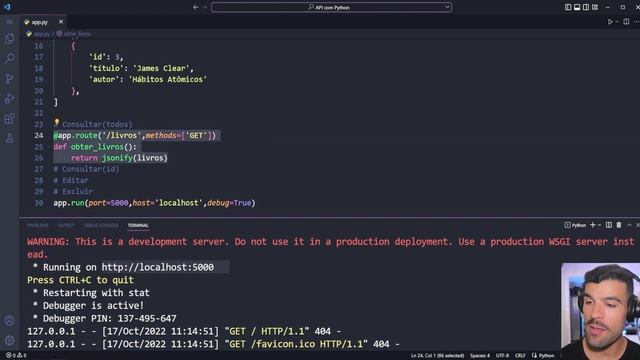Click the app.run line of code
Screen dimensions: 640x360
pyautogui.click(x=154, y=203)
